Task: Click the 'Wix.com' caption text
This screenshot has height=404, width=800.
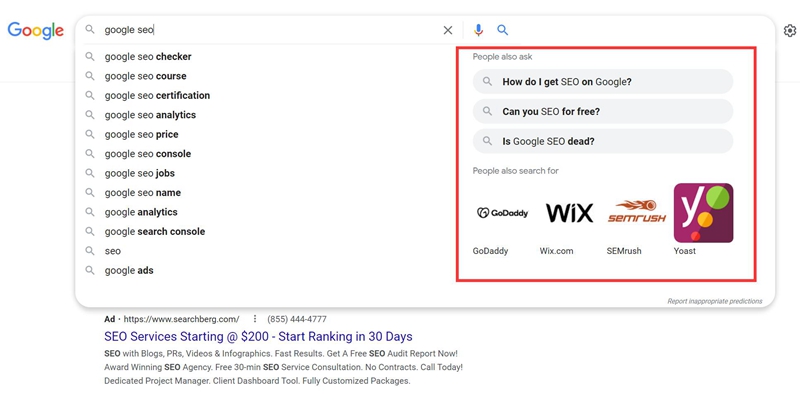Action: coord(556,251)
